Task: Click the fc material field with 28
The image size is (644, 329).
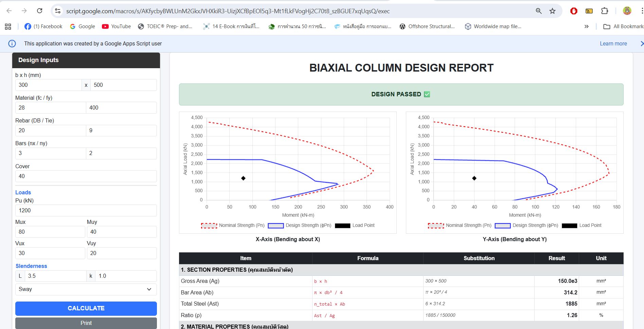Action: (x=51, y=108)
